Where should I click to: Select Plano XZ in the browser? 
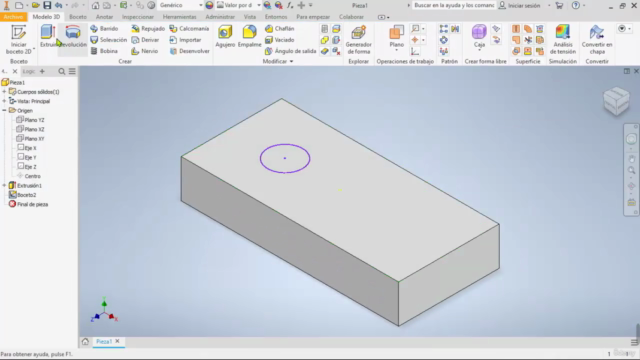point(31,129)
